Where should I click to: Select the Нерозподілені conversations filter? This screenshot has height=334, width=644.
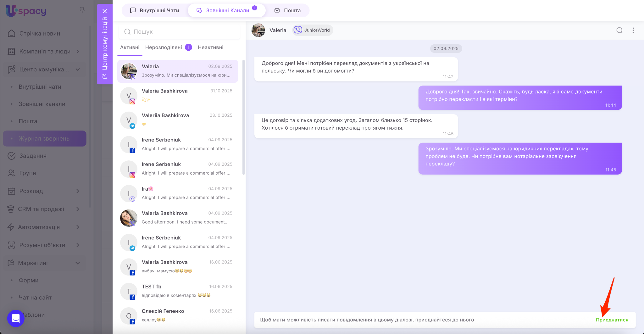point(164,47)
